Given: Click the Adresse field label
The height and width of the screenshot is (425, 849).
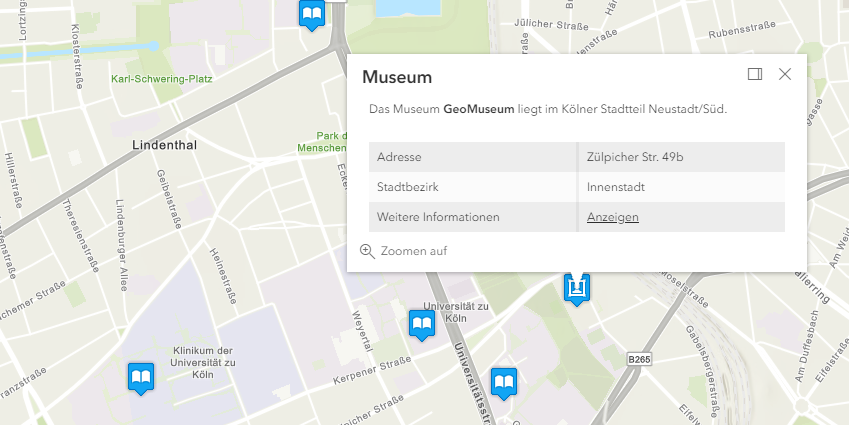Looking at the screenshot, I should coord(399,157).
